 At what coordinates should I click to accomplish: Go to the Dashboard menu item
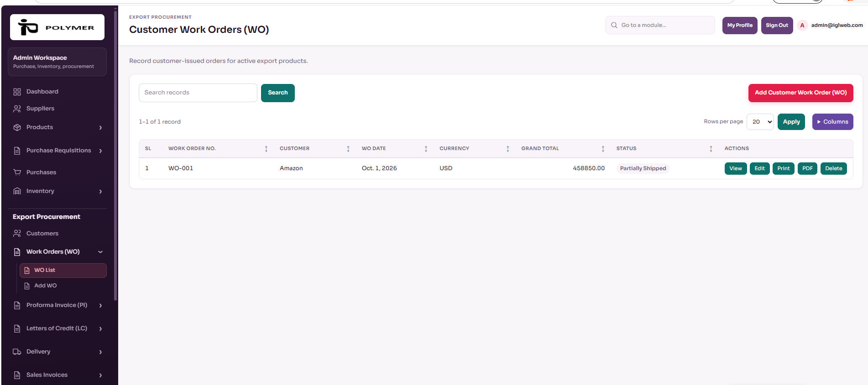tap(57, 92)
